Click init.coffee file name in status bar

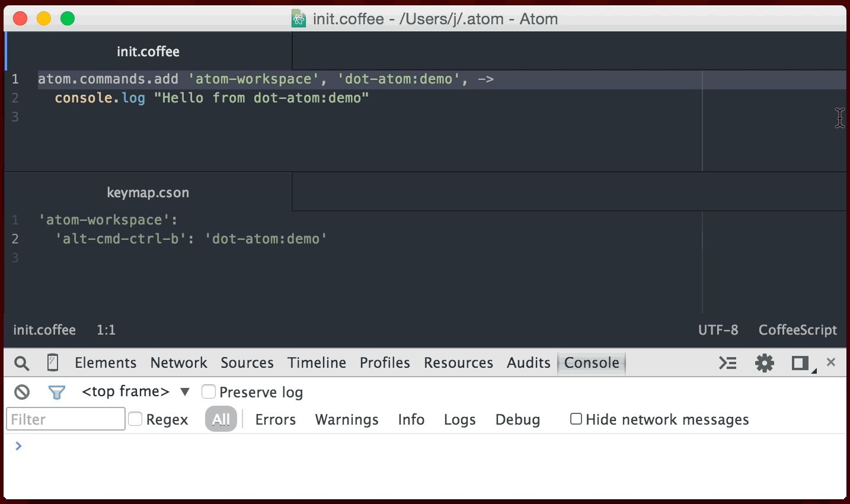pos(44,330)
